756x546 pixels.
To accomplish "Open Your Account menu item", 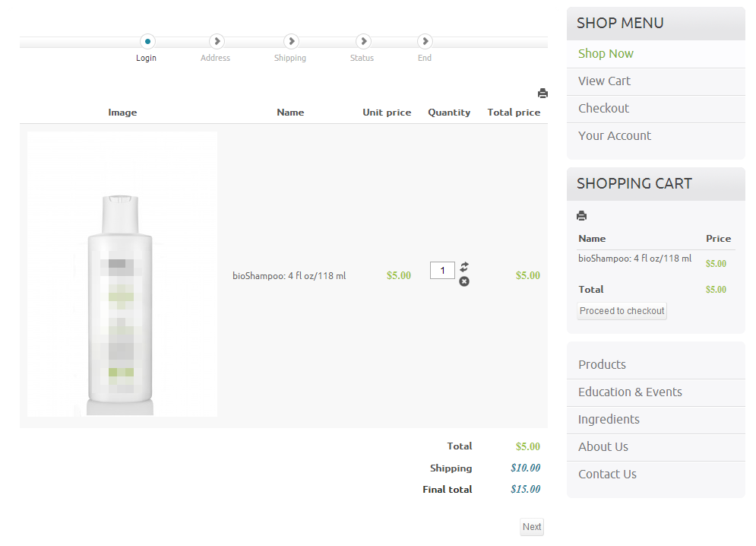I will point(614,135).
